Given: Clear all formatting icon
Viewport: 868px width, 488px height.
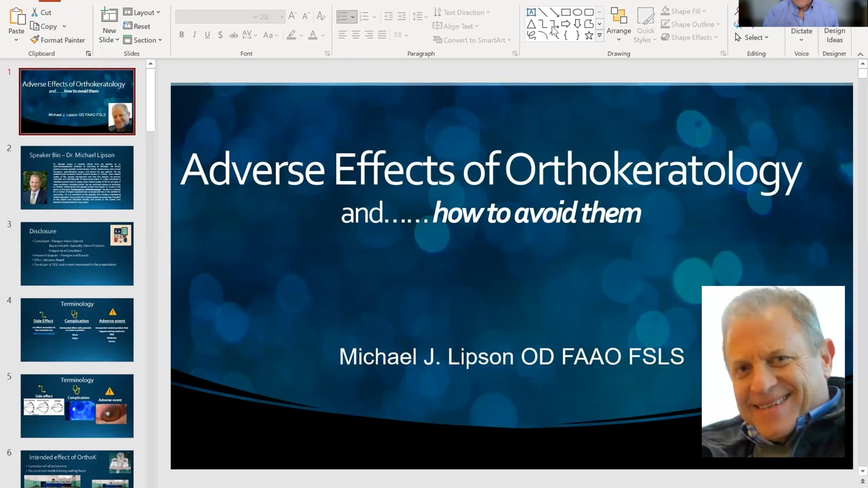Looking at the screenshot, I should (x=320, y=16).
